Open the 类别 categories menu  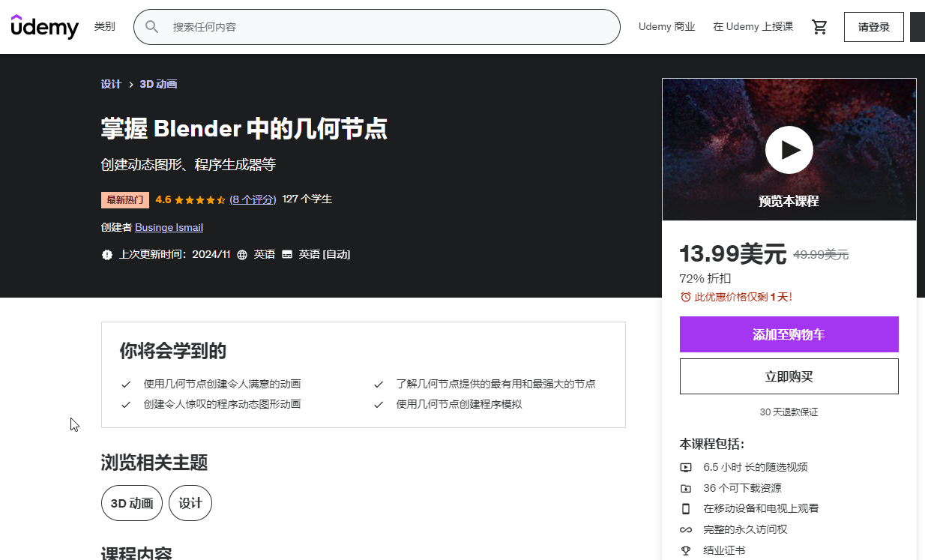tap(105, 27)
